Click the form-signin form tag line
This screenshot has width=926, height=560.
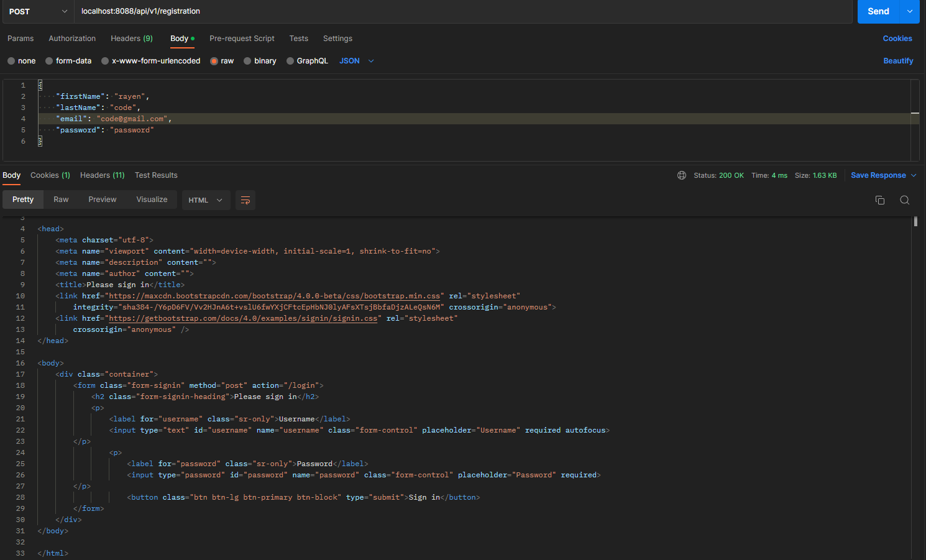pos(198,385)
